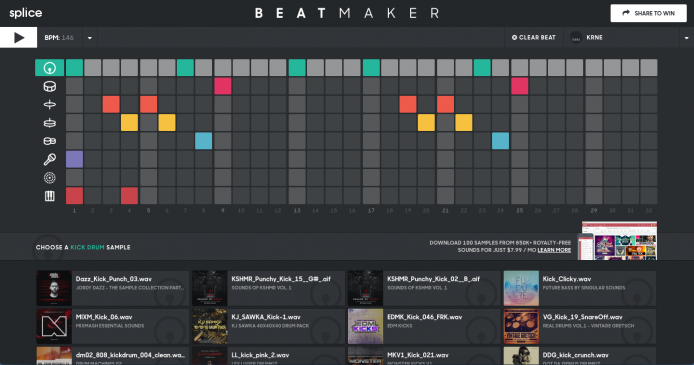
Task: Toggle red piano-row cell at step 1
Action: click(74, 196)
